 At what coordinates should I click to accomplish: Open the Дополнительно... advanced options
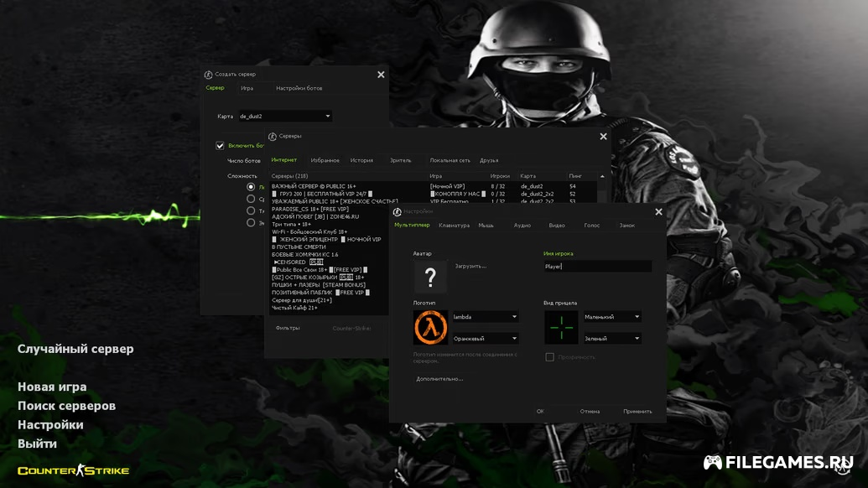(x=439, y=379)
